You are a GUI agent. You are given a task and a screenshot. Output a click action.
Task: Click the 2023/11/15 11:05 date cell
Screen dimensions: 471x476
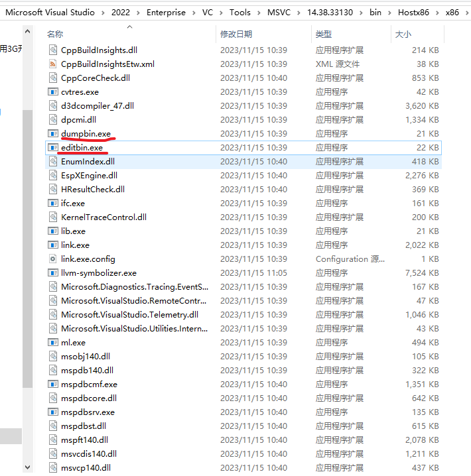(253, 273)
